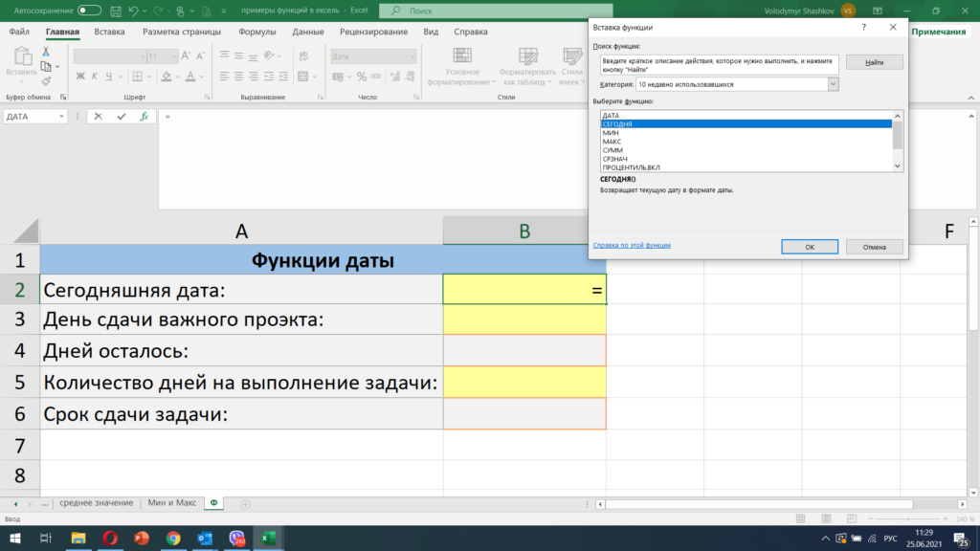Toggle the AutoSave switch

point(89,11)
